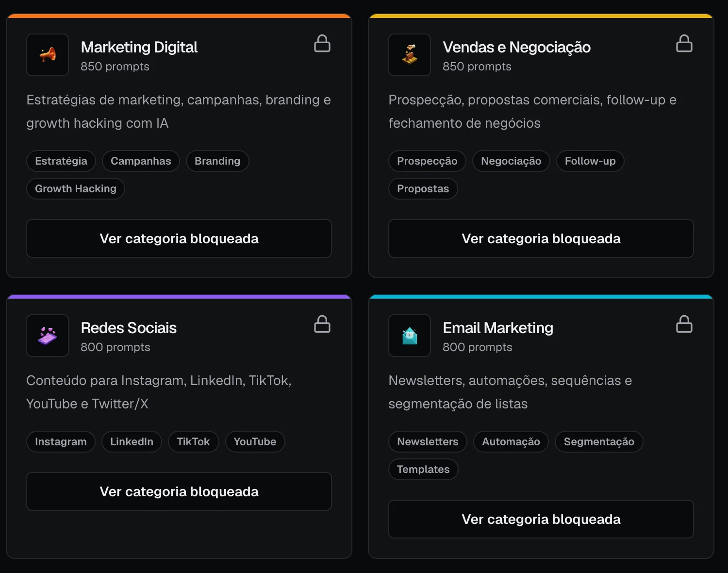This screenshot has width=728, height=573.
Task: Click the lock icon on Redes Sociais card
Action: [x=322, y=324]
